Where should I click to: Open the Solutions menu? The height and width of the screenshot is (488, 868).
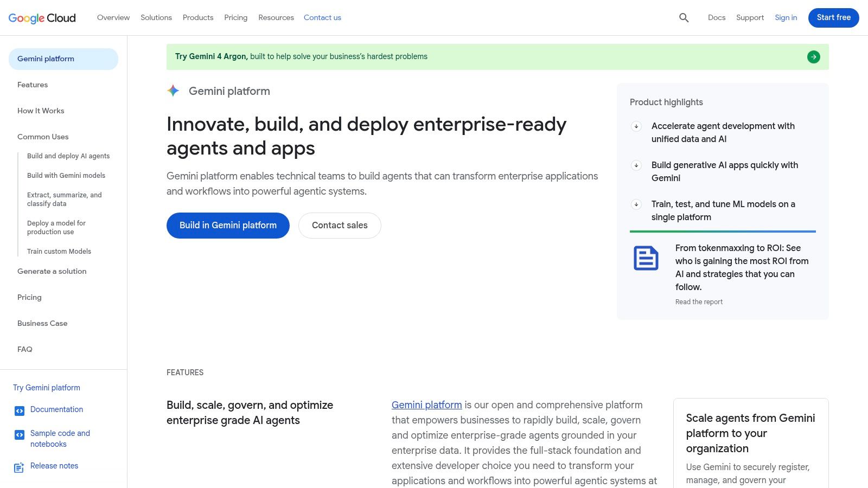(156, 18)
